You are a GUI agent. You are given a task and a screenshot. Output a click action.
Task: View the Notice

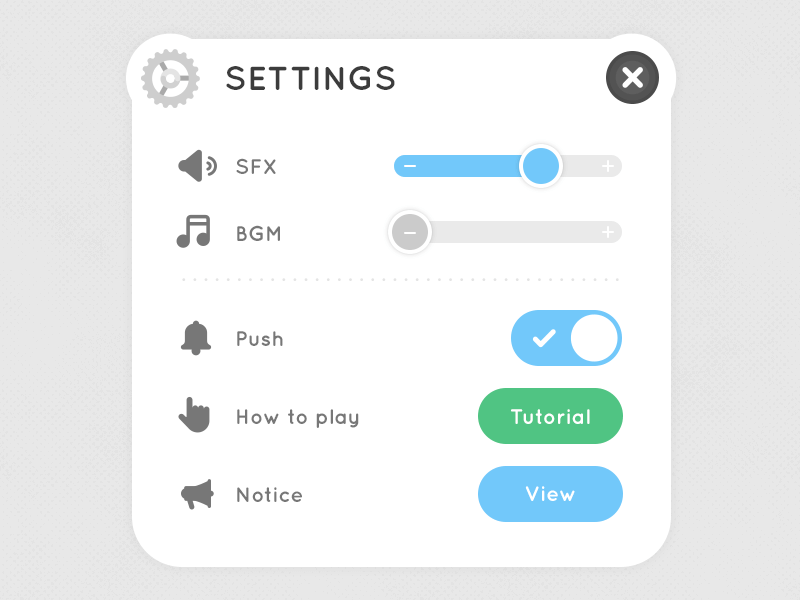point(550,493)
